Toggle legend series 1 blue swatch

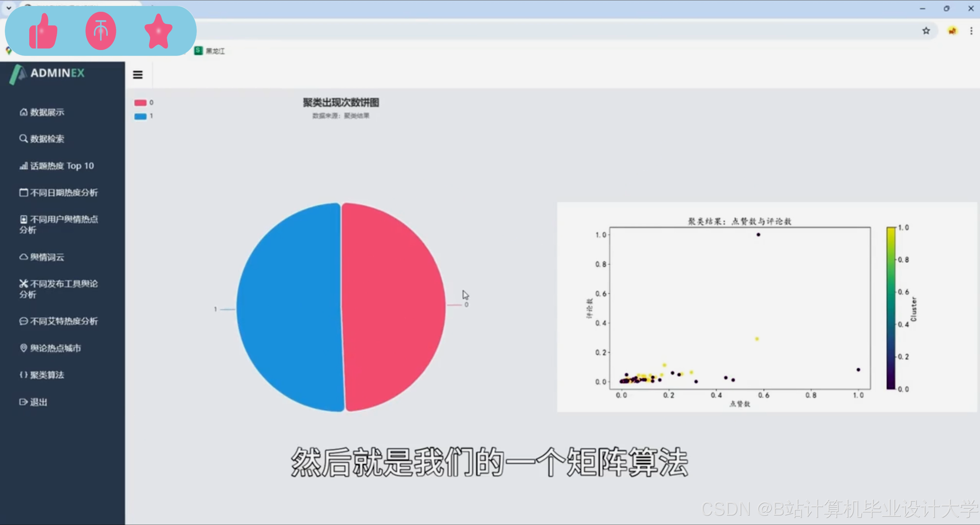140,116
